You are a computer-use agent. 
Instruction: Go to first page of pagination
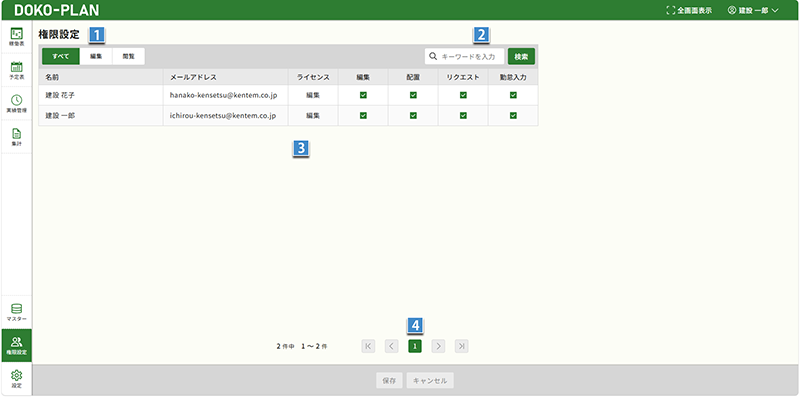tap(368, 346)
